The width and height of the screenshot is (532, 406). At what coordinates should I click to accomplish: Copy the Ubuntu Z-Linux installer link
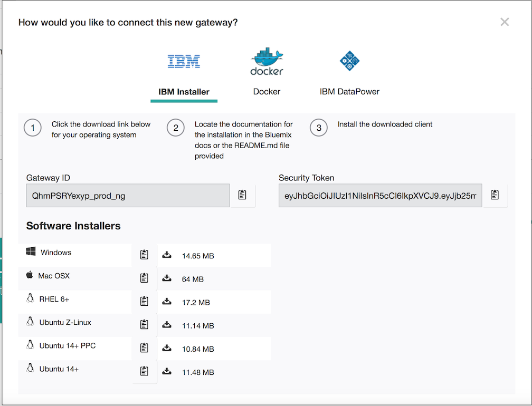pos(144,325)
